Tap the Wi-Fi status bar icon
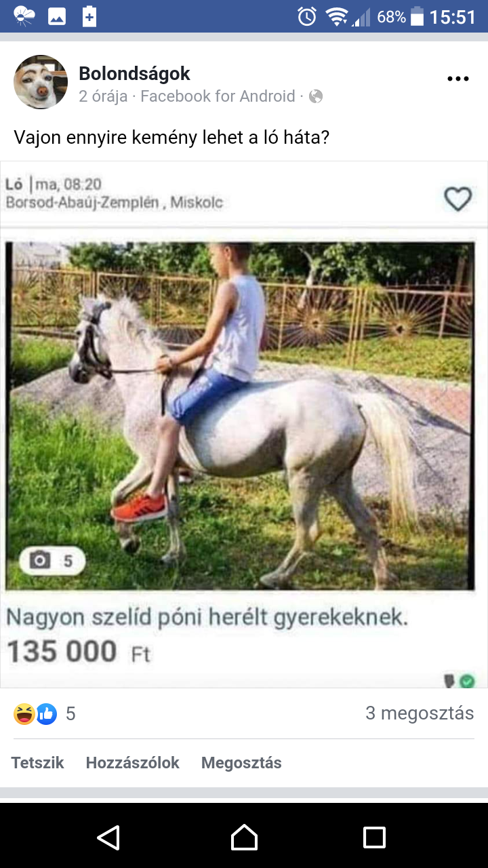The height and width of the screenshot is (868, 488). (x=336, y=16)
